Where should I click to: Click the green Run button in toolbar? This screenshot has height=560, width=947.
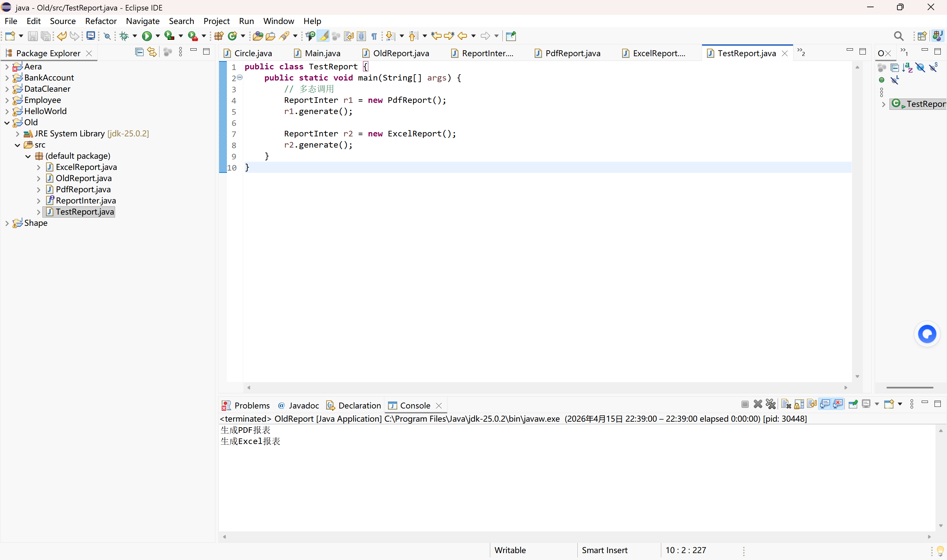[146, 36]
